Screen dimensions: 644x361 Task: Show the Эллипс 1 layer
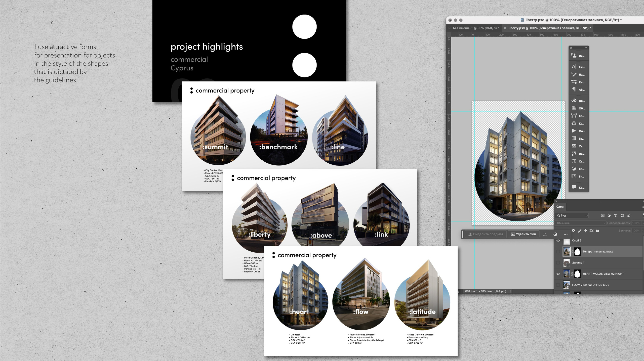558,263
